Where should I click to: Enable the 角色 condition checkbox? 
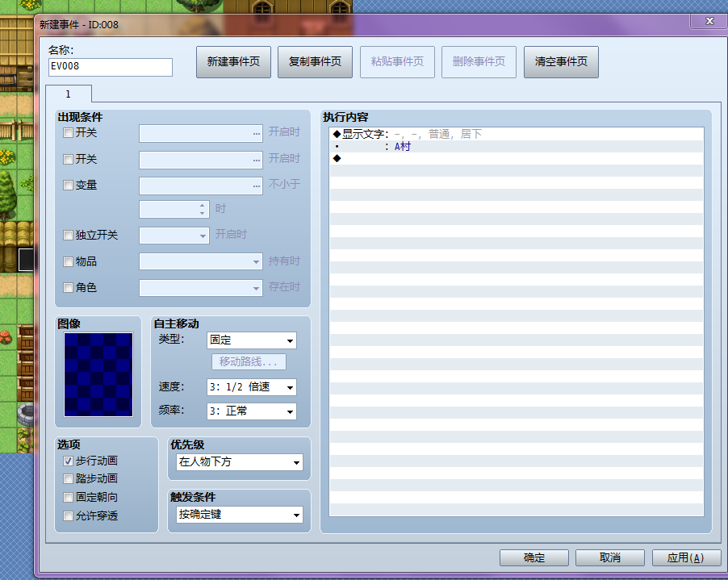[x=68, y=288]
